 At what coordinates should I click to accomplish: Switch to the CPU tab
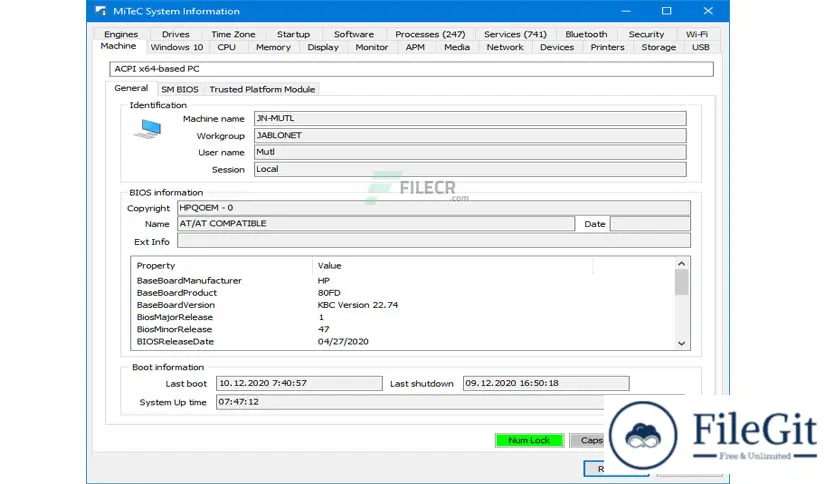(x=227, y=47)
